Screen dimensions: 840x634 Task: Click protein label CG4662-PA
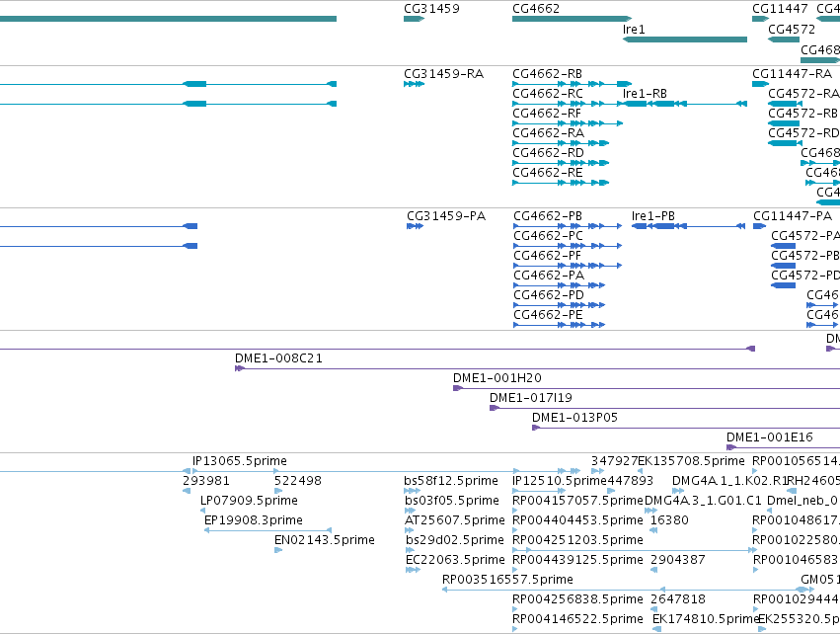(549, 276)
